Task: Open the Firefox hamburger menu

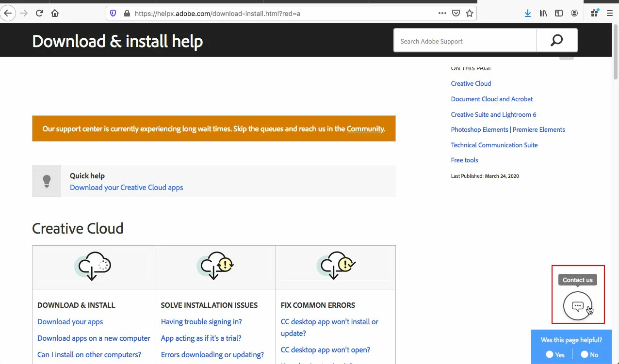Action: 610,13
